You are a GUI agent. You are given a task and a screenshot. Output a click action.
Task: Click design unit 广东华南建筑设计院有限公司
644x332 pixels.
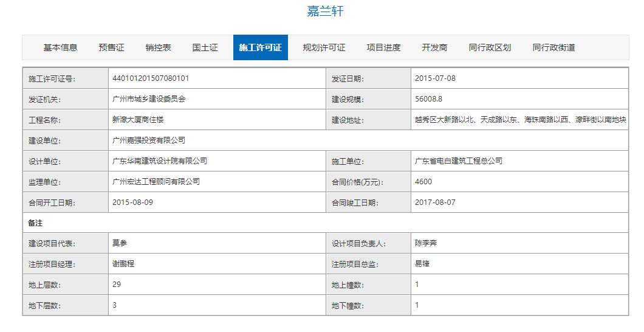pos(160,161)
